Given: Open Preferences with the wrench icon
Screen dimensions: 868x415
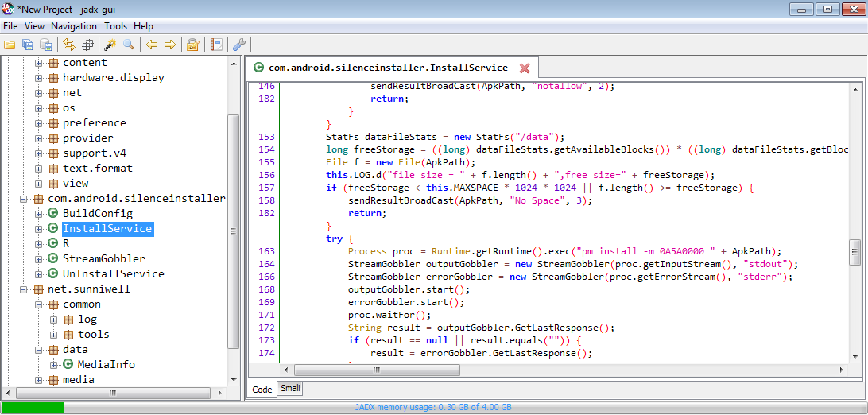Looking at the screenshot, I should [240, 45].
